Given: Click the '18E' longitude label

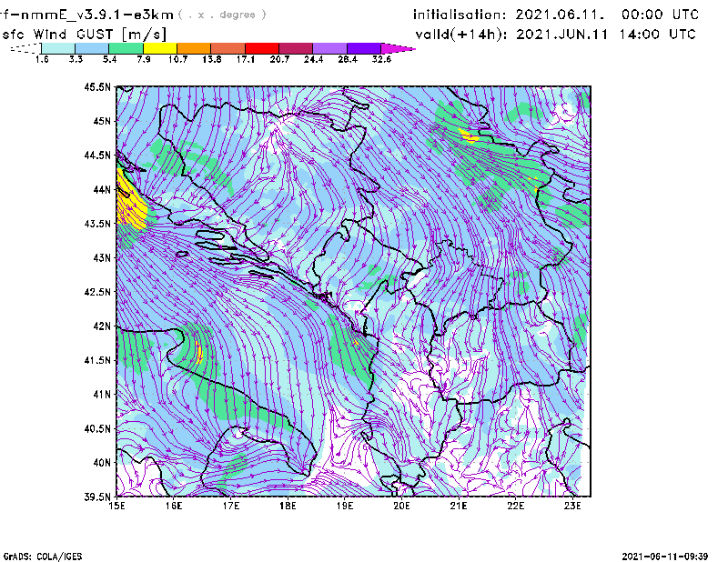Looking at the screenshot, I should (288, 506).
